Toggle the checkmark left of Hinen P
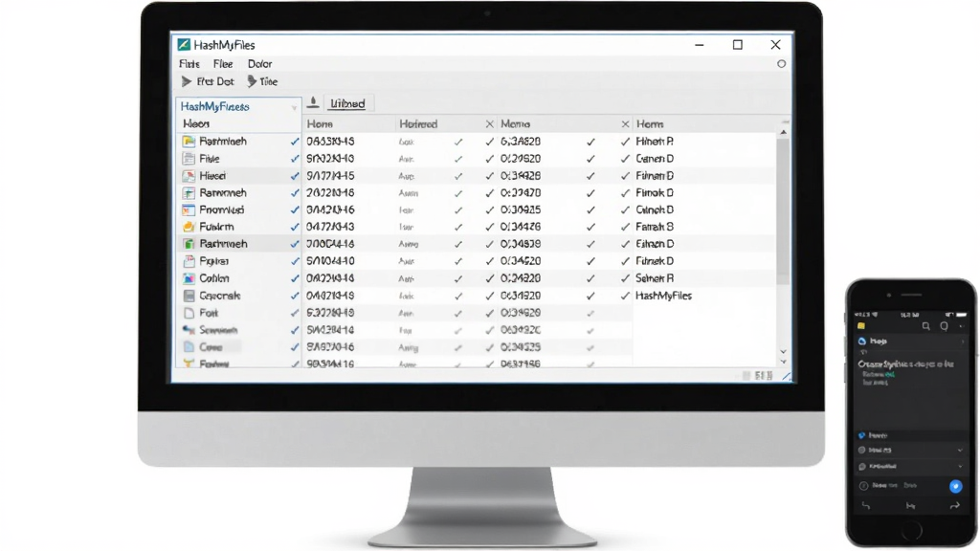 (x=625, y=142)
